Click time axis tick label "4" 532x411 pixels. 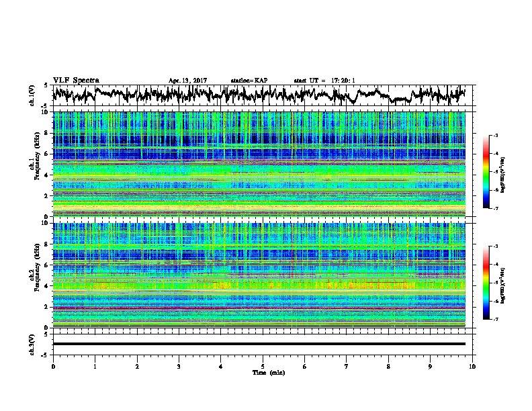(x=221, y=367)
